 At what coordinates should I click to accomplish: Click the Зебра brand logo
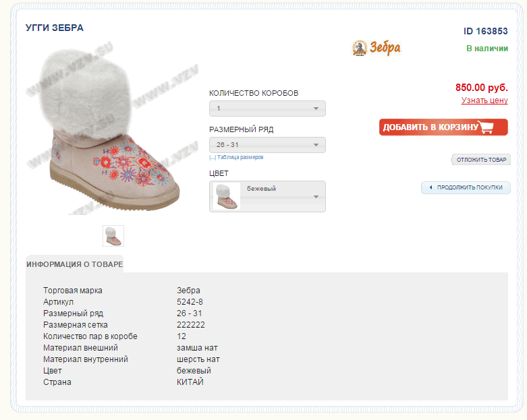[x=377, y=48]
